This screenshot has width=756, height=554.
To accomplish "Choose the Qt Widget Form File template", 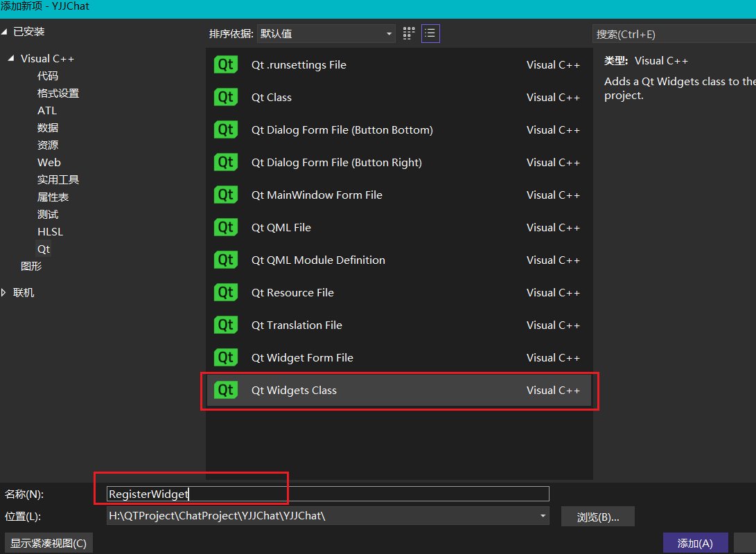I will click(x=399, y=357).
